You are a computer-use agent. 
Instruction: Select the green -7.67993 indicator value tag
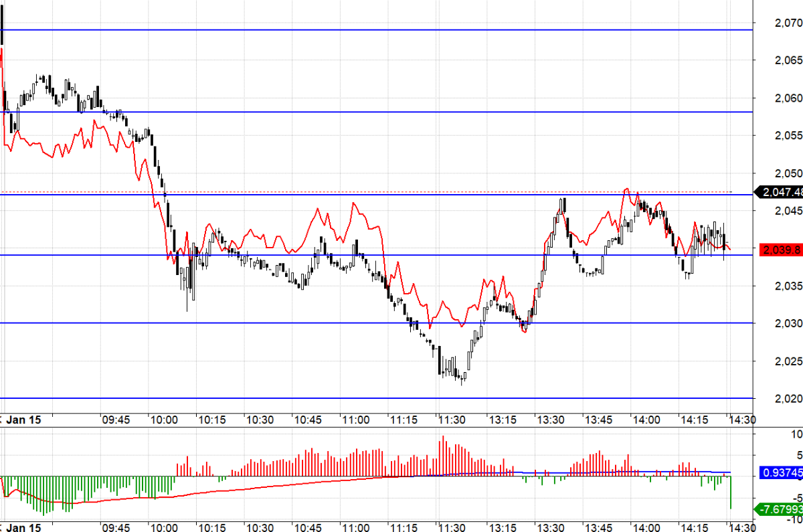[780, 509]
